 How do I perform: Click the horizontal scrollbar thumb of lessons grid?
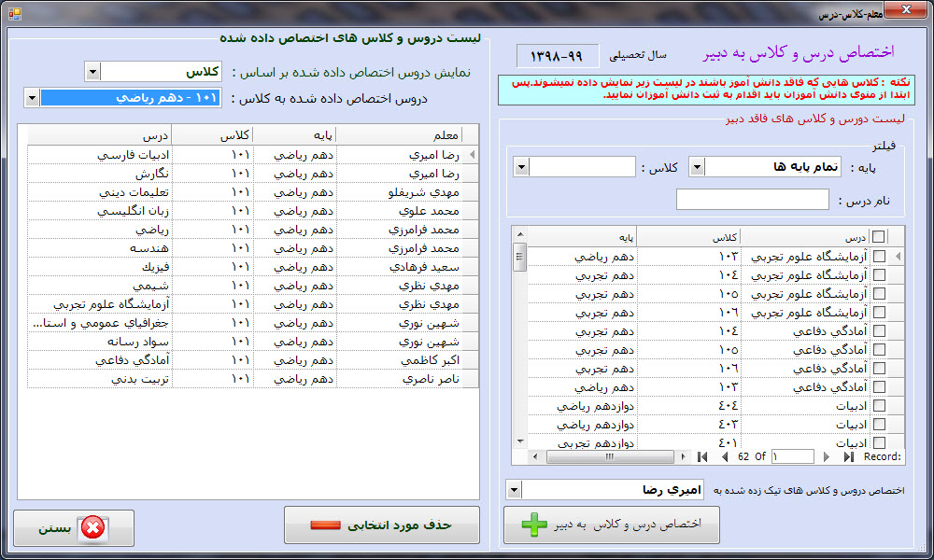(x=607, y=456)
